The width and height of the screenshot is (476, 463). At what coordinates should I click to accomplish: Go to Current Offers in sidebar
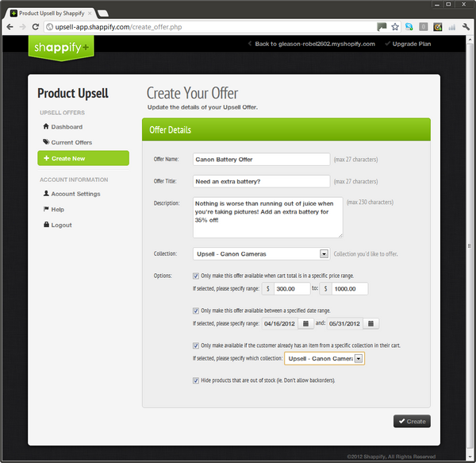[x=71, y=143]
